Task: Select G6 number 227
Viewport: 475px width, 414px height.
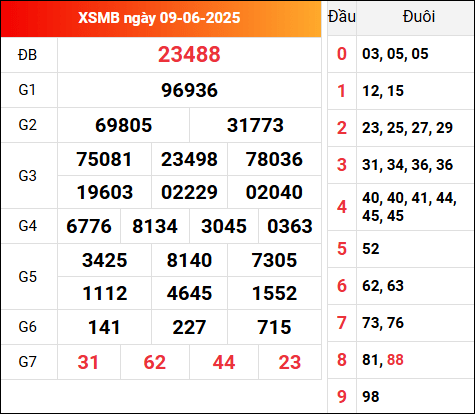Action: (x=189, y=327)
